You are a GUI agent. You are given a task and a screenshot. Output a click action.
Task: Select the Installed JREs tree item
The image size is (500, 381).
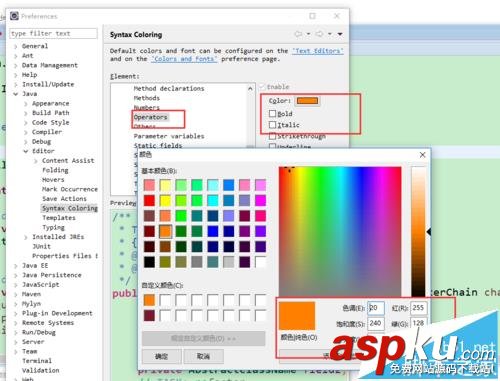click(x=58, y=237)
